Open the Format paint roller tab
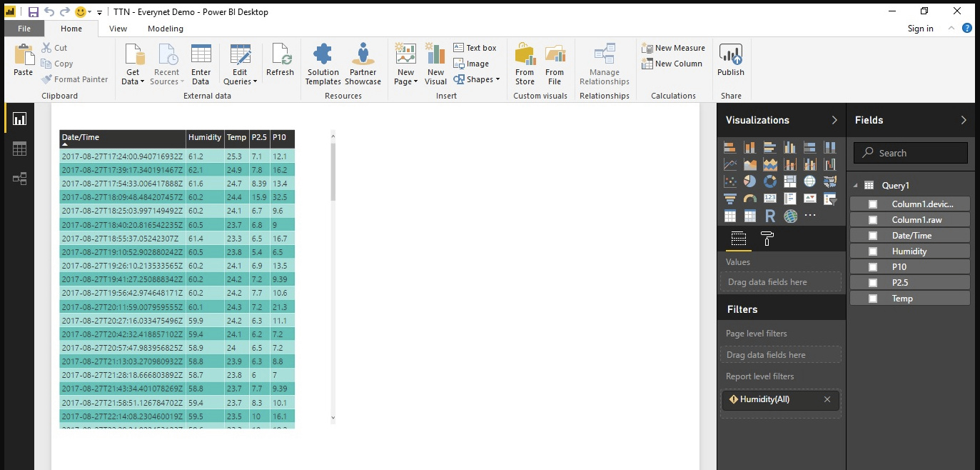The height and width of the screenshot is (470, 980). (x=767, y=239)
